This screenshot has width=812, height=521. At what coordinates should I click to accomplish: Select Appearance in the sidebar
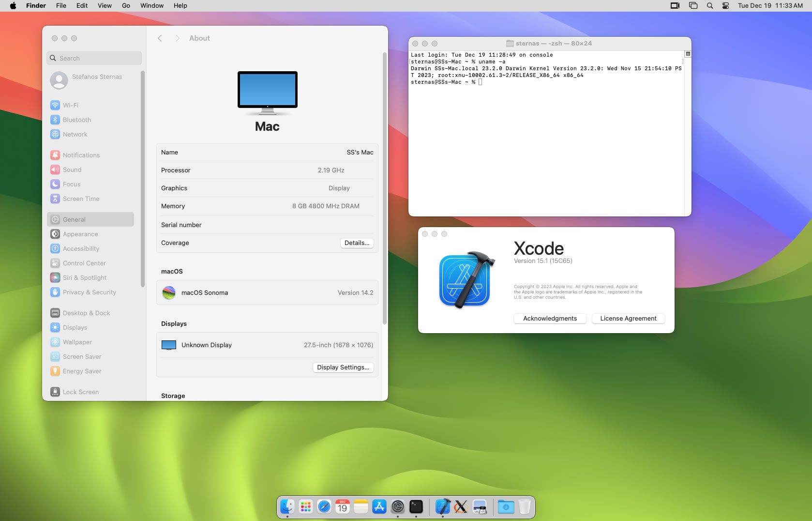click(90, 234)
